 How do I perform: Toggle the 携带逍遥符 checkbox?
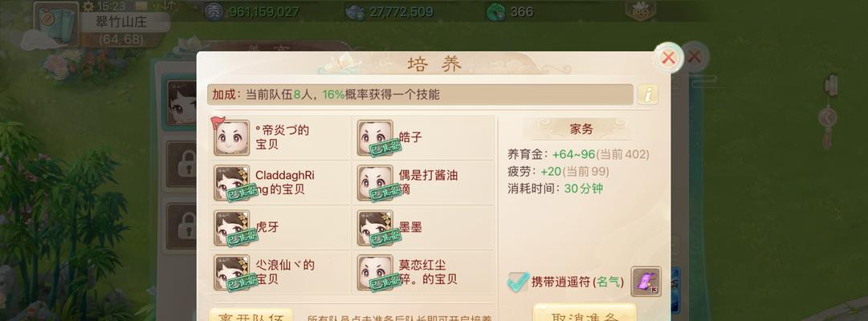[x=518, y=282]
